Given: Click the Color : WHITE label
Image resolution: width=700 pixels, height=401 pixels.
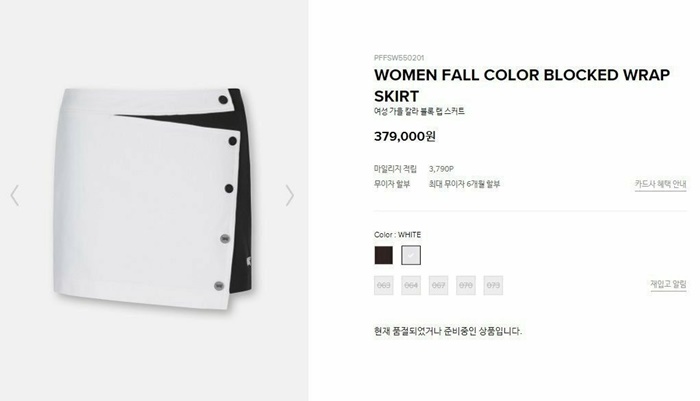Looking at the screenshot, I should 397,234.
